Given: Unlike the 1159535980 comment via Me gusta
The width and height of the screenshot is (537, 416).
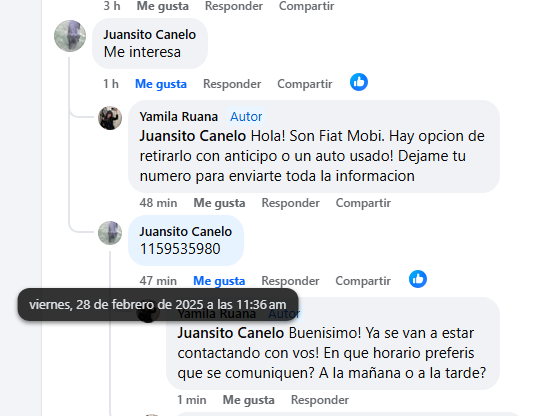Looking at the screenshot, I should [x=219, y=281].
